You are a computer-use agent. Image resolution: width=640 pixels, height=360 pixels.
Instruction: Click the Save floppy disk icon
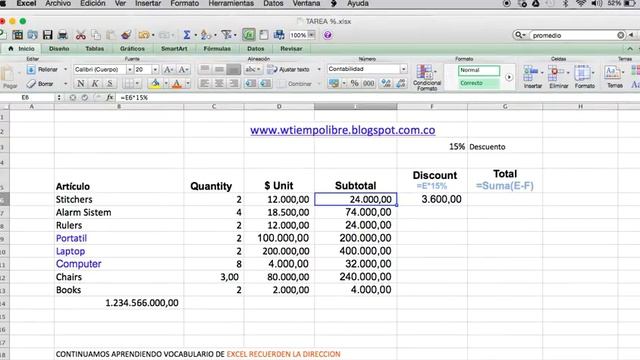[x=48, y=35]
